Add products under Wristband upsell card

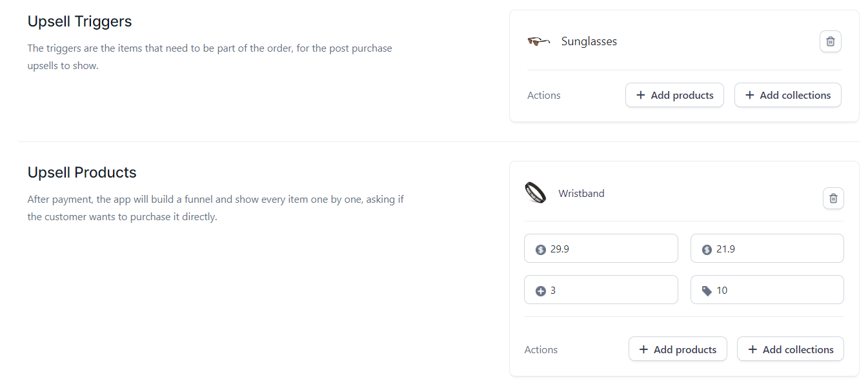(x=678, y=349)
